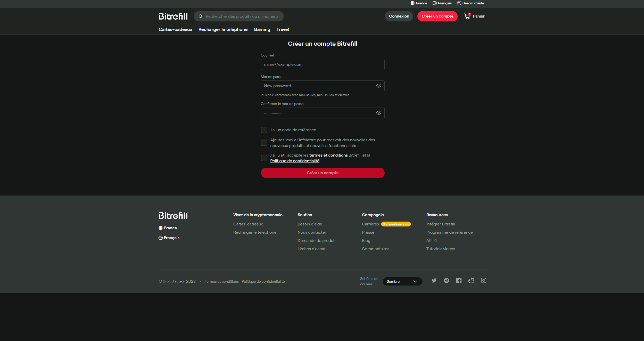The height and width of the screenshot is (341, 644).
Task: Open the Recharger le téléphone menu
Action: 223,29
